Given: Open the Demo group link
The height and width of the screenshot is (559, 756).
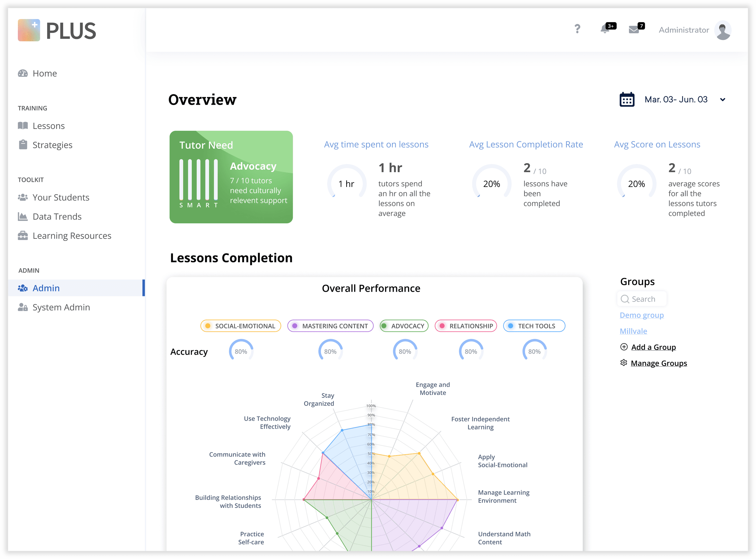Looking at the screenshot, I should click(641, 315).
